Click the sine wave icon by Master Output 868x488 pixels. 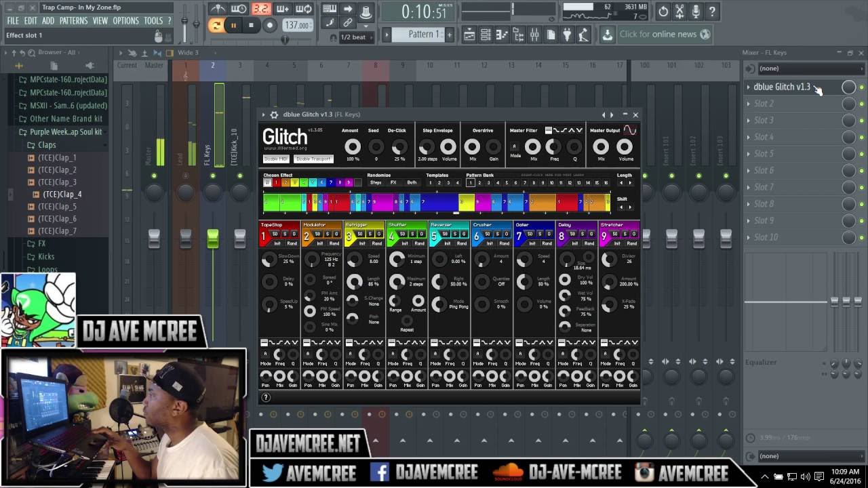click(x=630, y=130)
